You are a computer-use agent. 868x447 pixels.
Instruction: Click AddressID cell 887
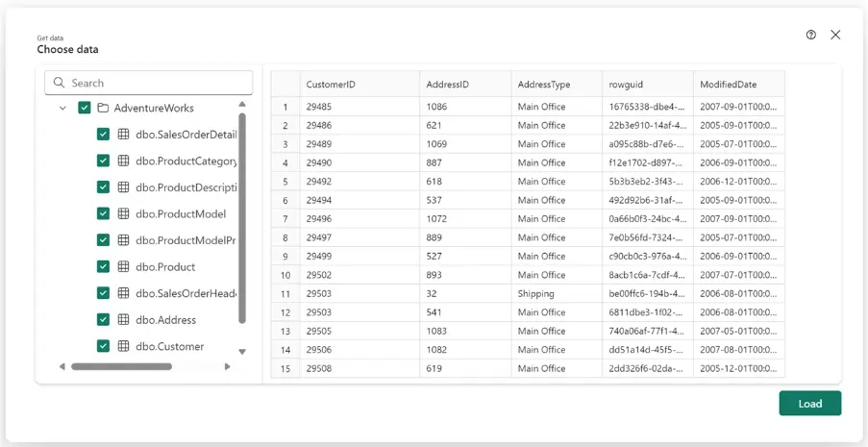click(465, 162)
